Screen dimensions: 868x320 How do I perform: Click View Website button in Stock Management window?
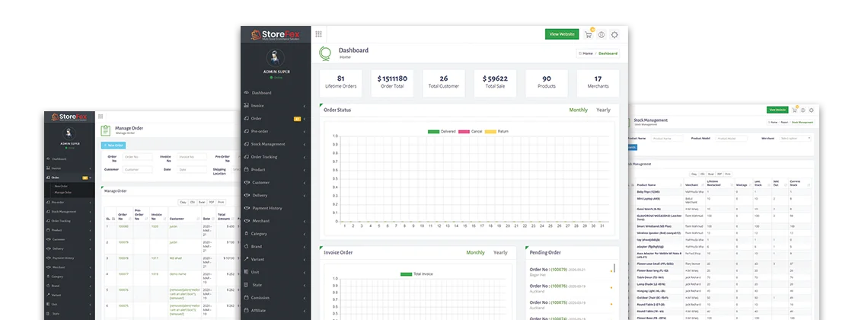click(x=777, y=110)
